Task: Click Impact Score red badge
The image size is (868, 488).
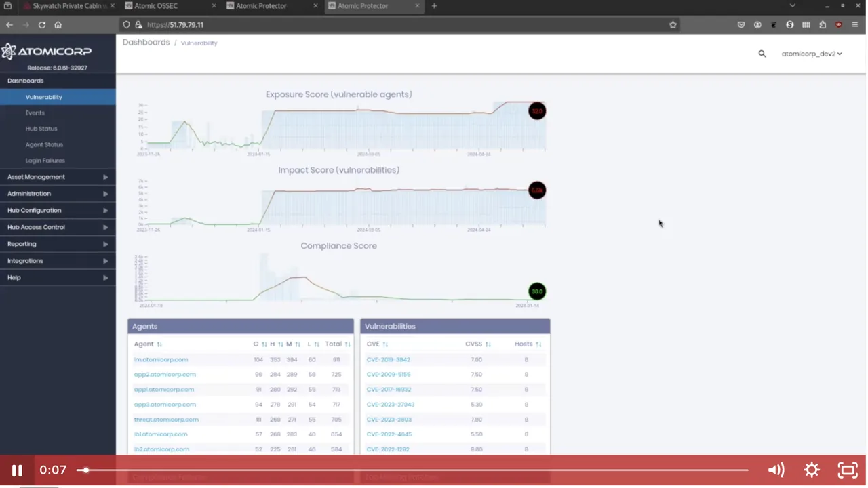Action: pos(537,190)
